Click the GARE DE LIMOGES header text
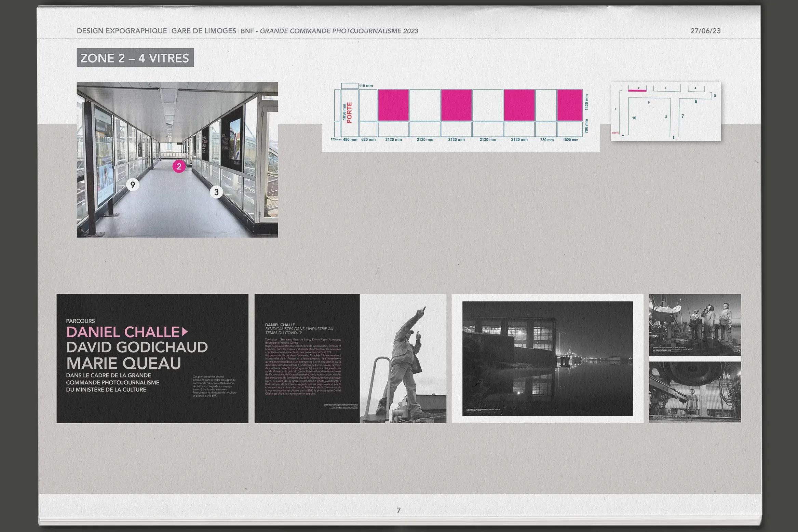Image resolution: width=798 pixels, height=532 pixels. pos(204,31)
